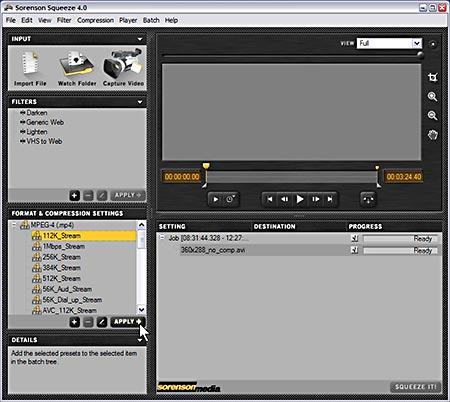Viewport: 450px width, 402px height.
Task: Open the View menu
Action: tap(45, 20)
